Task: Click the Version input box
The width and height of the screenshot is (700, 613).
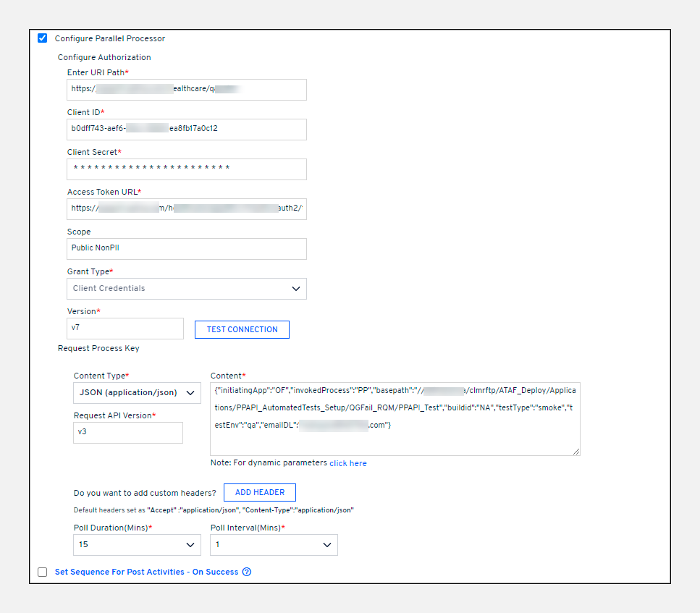Action: [x=125, y=329]
